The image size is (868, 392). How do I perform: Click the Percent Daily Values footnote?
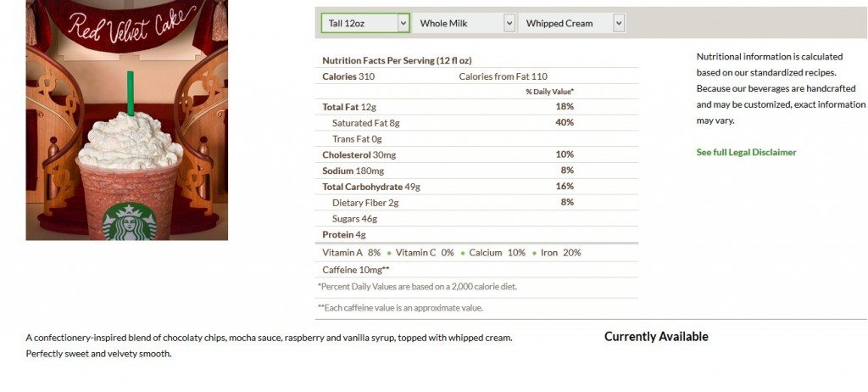417,287
